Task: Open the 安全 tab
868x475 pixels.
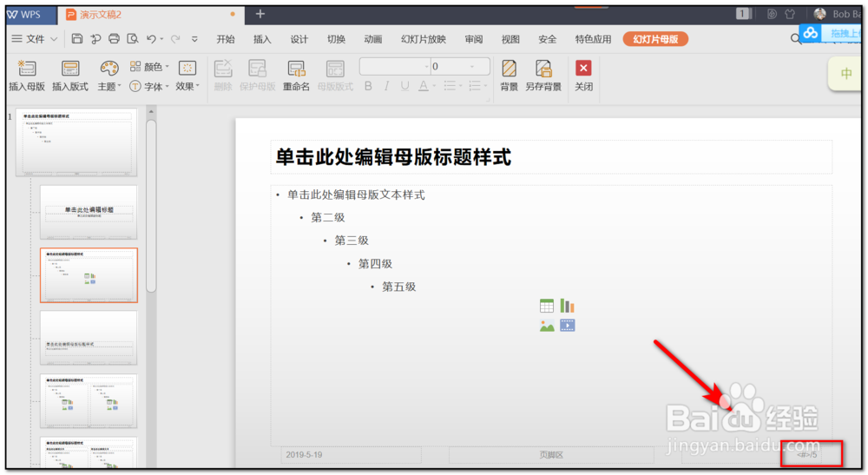Action: [x=547, y=39]
